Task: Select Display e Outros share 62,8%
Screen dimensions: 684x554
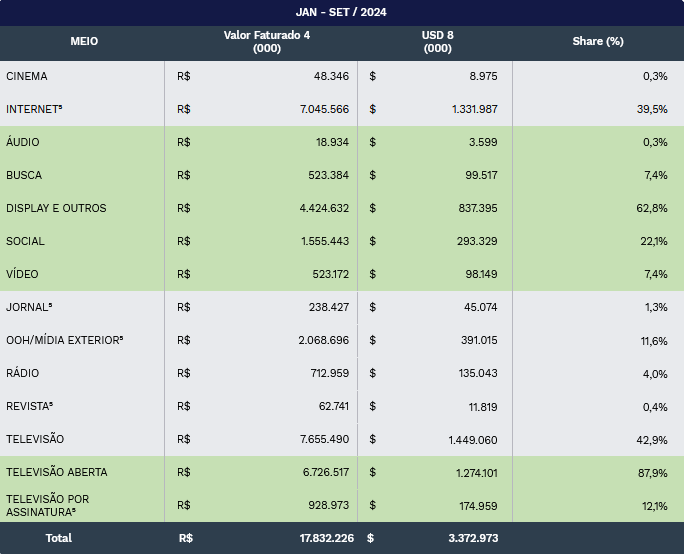Action: click(x=652, y=208)
